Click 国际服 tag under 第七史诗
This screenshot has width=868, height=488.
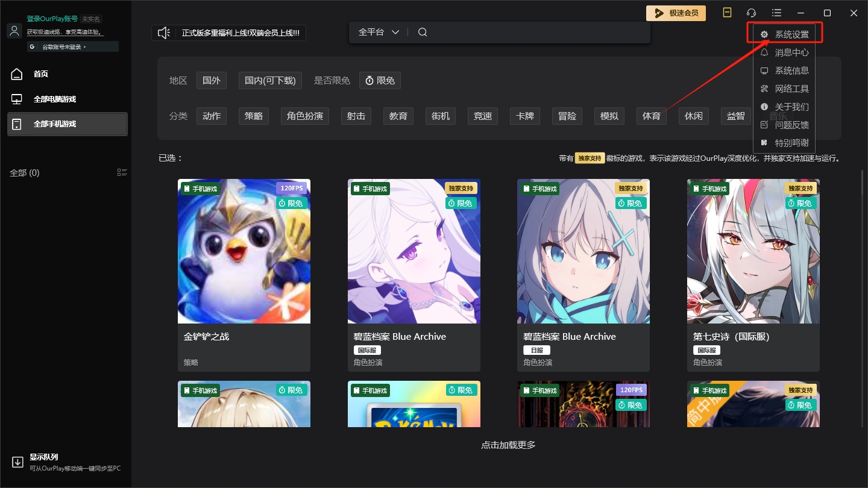tap(706, 350)
